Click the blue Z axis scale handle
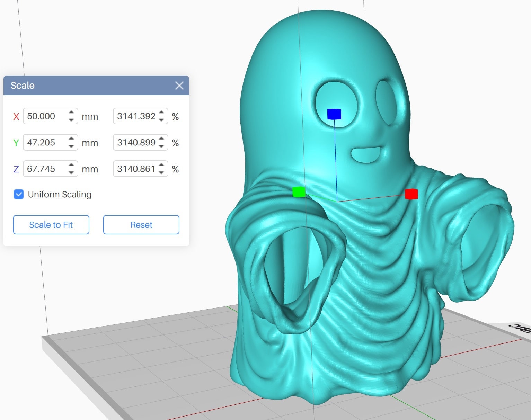Viewport: 531px width, 420px height. pos(334,113)
